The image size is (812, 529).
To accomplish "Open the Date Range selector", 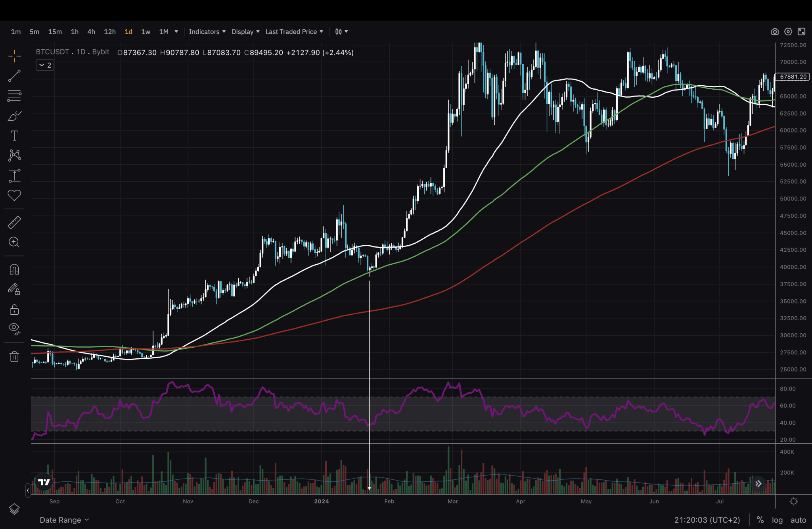I will pyautogui.click(x=64, y=520).
